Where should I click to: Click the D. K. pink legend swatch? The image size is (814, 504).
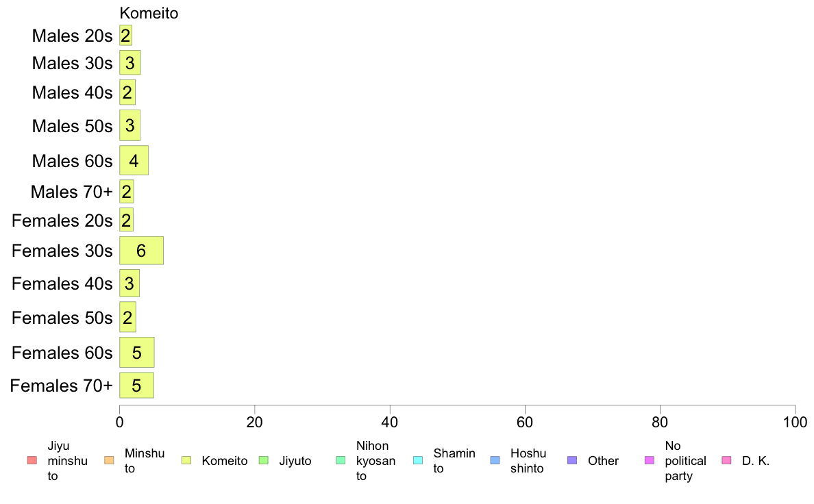tap(727, 460)
